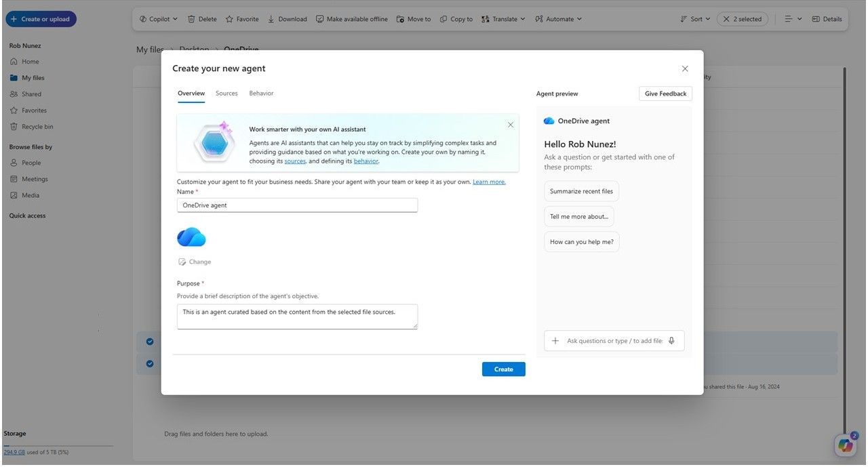Screen dimensions: 868x467
Task: Click the plus icon in chat box
Action: click(555, 341)
